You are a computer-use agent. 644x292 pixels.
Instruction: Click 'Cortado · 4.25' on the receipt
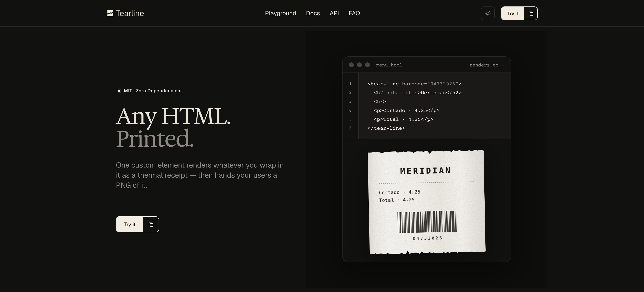[x=399, y=192]
